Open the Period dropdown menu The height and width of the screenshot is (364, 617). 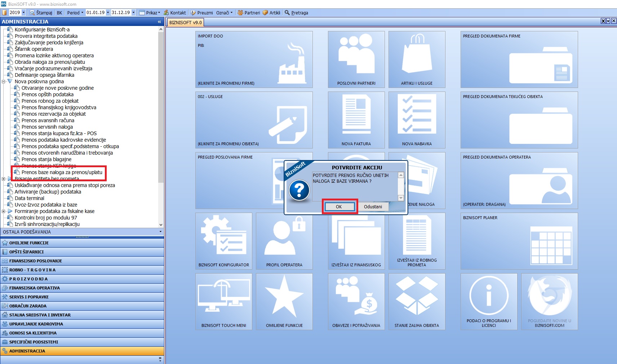point(75,13)
